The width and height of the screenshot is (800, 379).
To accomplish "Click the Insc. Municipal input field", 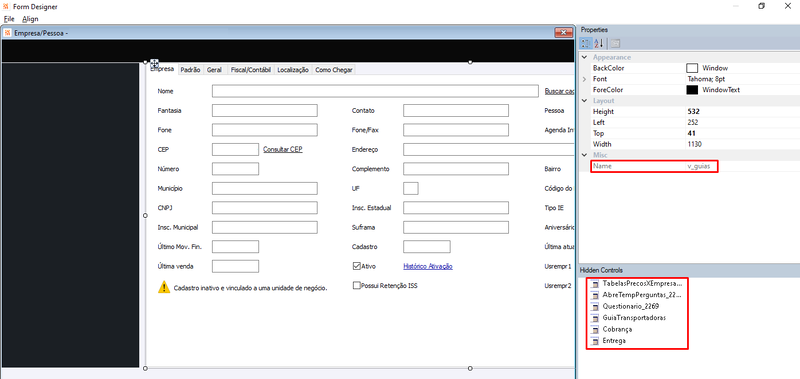I will click(x=265, y=227).
